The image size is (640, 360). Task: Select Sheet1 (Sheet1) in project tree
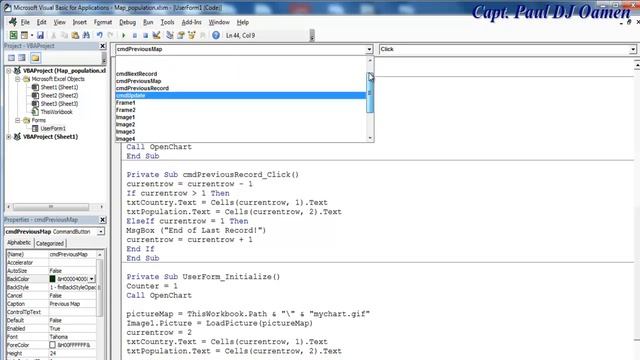click(59, 87)
